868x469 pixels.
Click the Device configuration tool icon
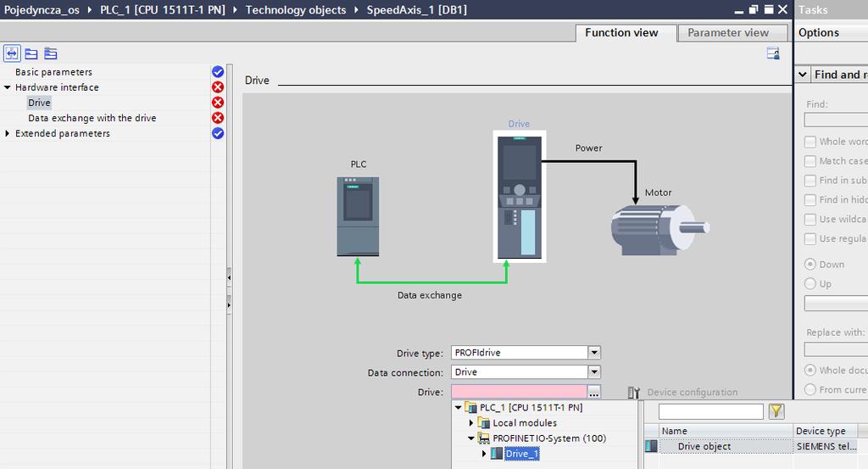634,393
